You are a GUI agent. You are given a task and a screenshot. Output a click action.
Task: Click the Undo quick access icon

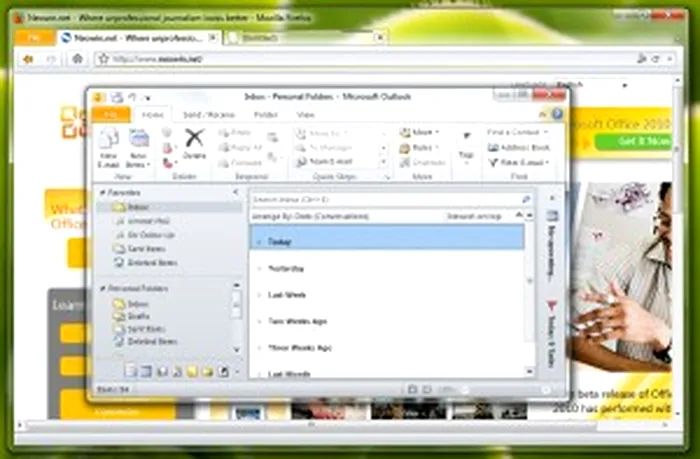tap(133, 97)
